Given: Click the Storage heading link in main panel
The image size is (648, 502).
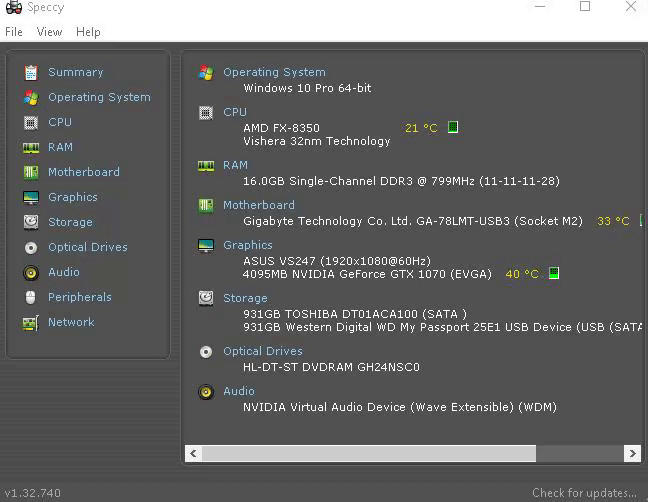Looking at the screenshot, I should [x=245, y=298].
